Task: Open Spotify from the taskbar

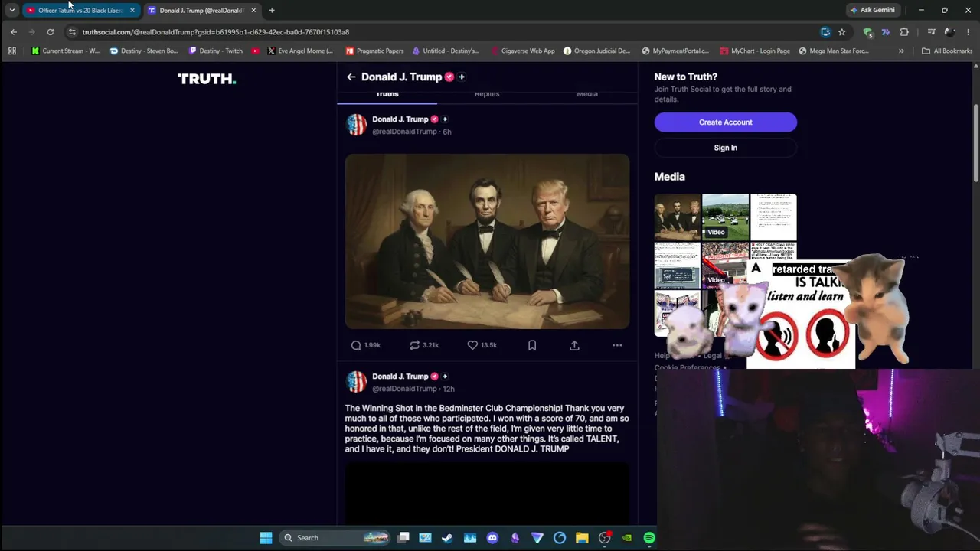Action: tap(649, 538)
